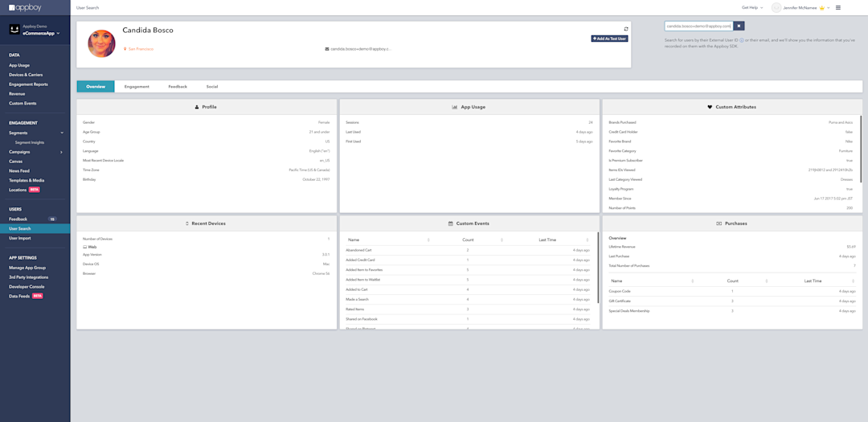This screenshot has width=868, height=422.
Task: Click the Recent Devices phone icon
Action: (187, 223)
